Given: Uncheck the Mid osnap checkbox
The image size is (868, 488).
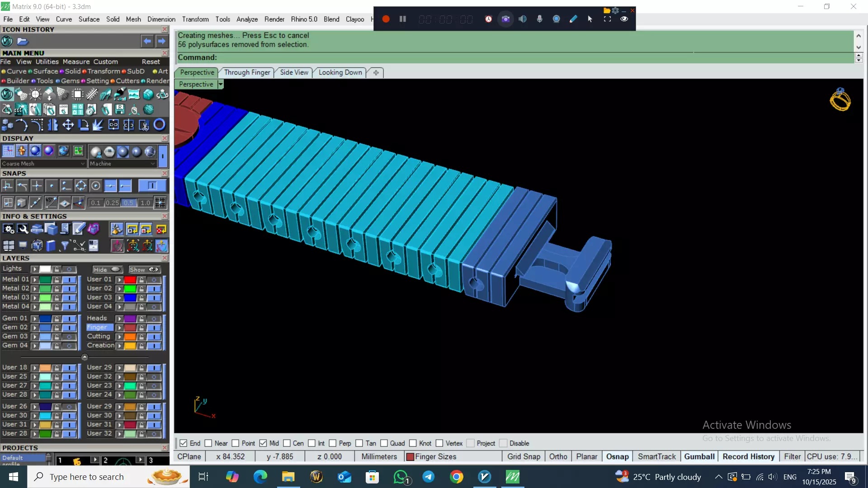Looking at the screenshot, I should [263, 443].
